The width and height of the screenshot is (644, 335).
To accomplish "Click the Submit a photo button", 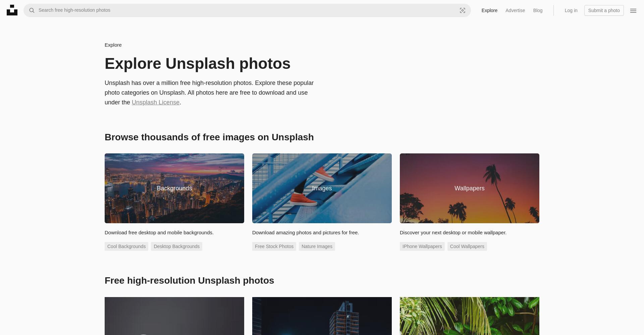I will 604,10.
